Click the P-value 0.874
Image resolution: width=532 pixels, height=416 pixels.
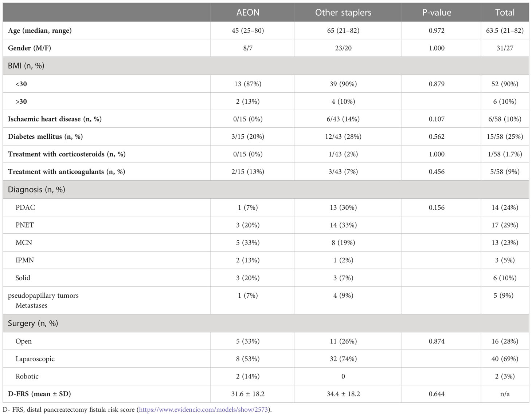[x=437, y=341]
